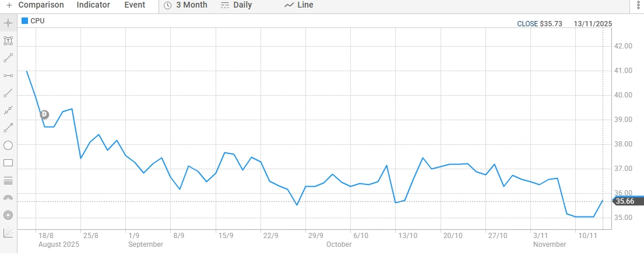Open the Daily interval dropdown

point(236,5)
